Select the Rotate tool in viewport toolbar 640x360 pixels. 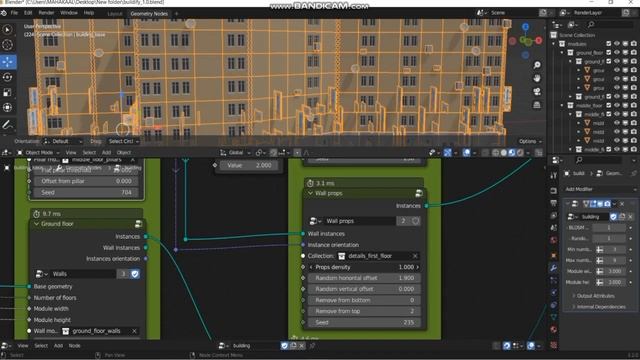pyautogui.click(x=7, y=77)
